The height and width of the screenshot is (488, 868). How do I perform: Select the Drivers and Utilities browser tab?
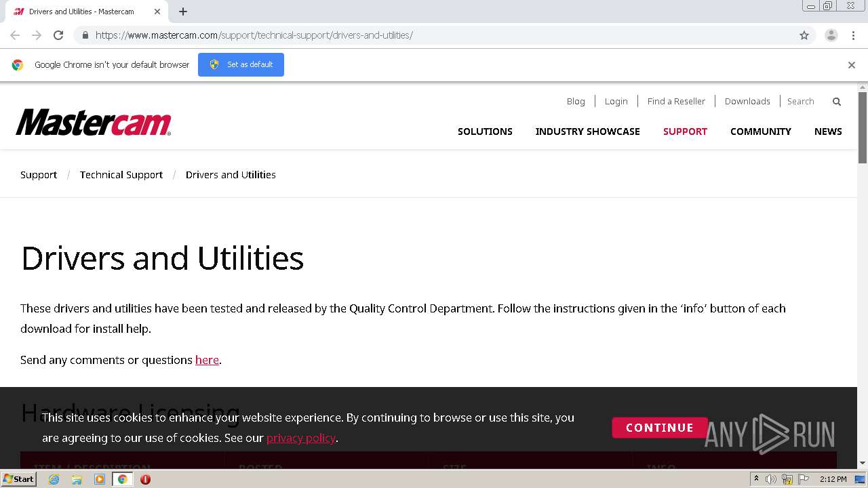87,12
